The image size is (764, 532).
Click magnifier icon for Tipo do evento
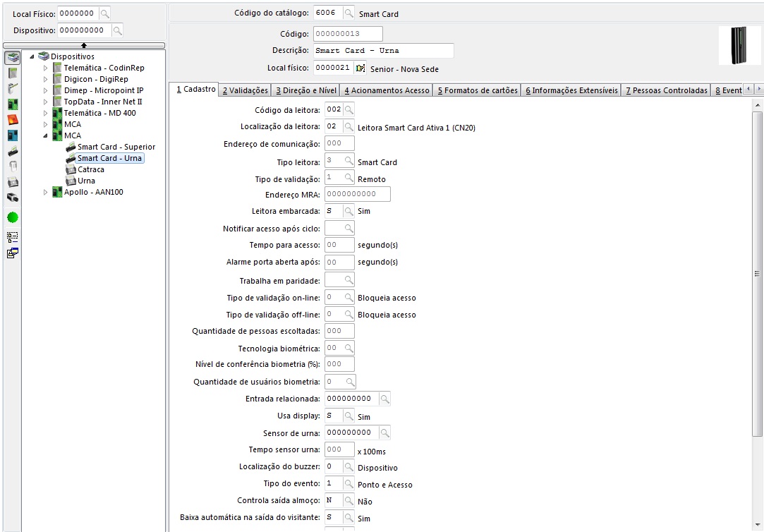coord(348,484)
